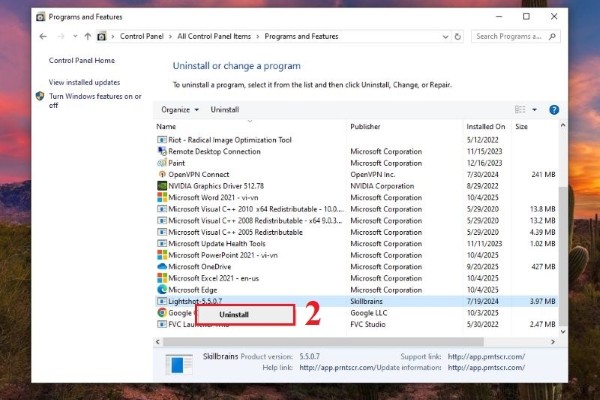Click the NVIDIA Graphics Driver icon
This screenshot has height=400, width=600.
(162, 186)
